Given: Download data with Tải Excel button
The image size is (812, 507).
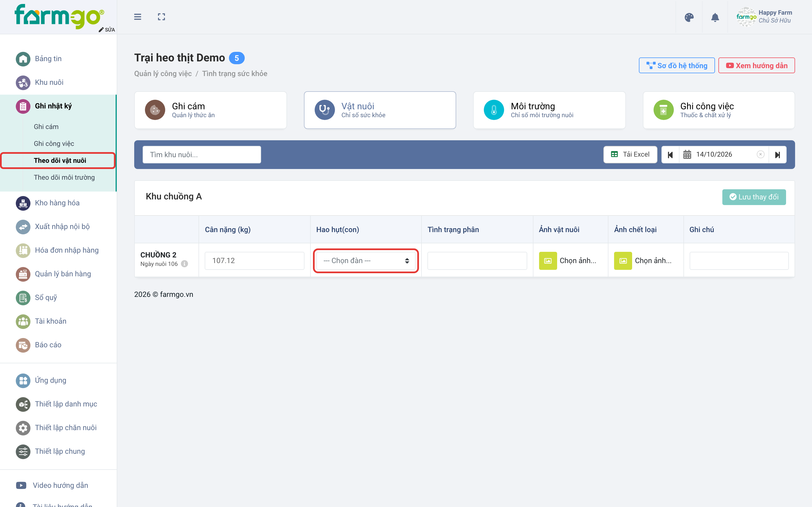Looking at the screenshot, I should 630,155.
